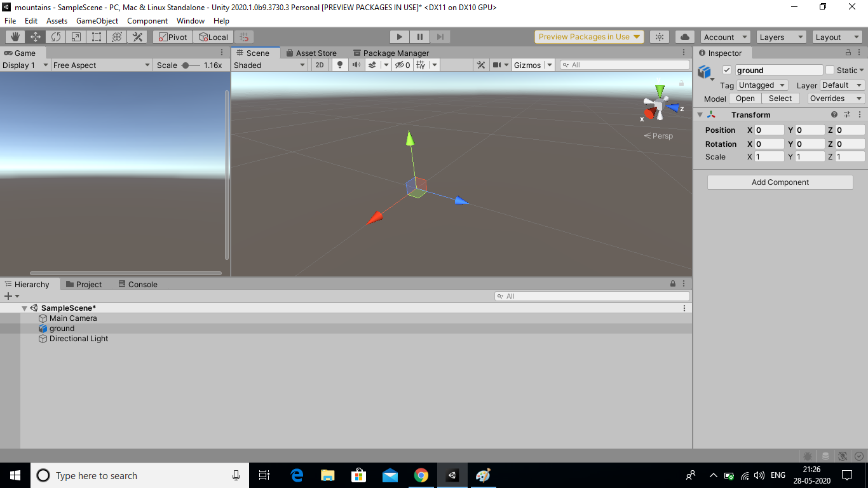Screen dimensions: 868x488
Task: Start Play mode
Action: (x=399, y=37)
